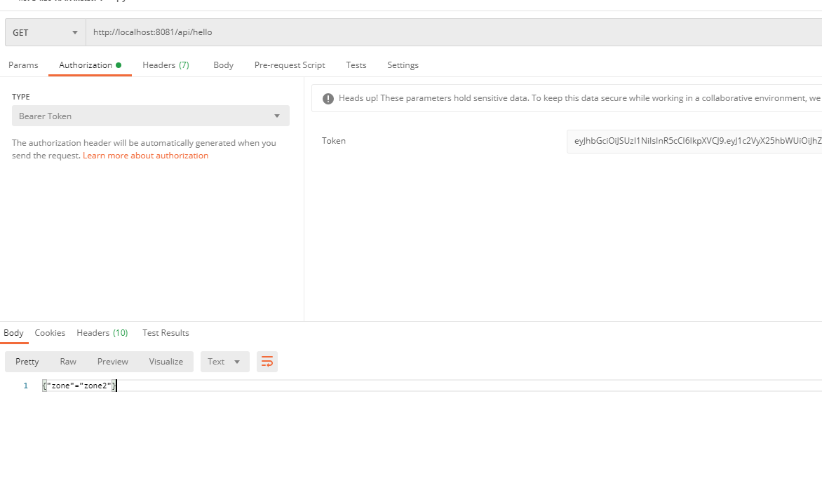
Task: Click the Heads up warning icon
Action: pos(328,99)
